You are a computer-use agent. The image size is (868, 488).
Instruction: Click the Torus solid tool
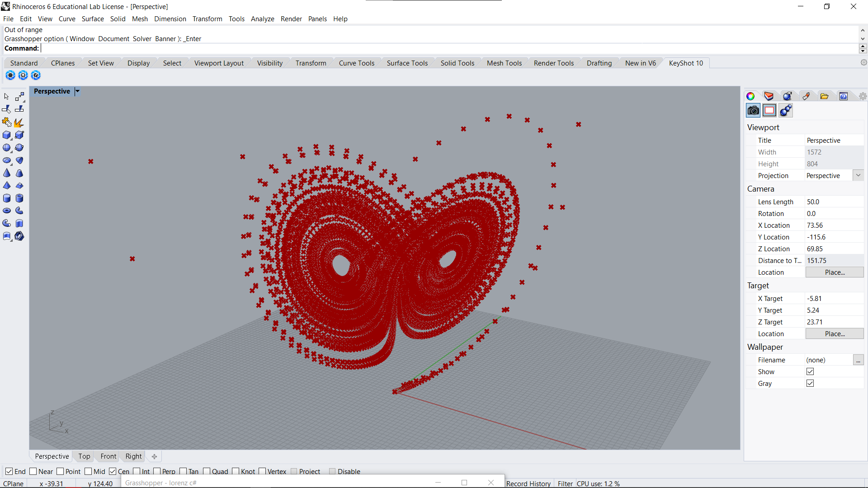point(7,211)
